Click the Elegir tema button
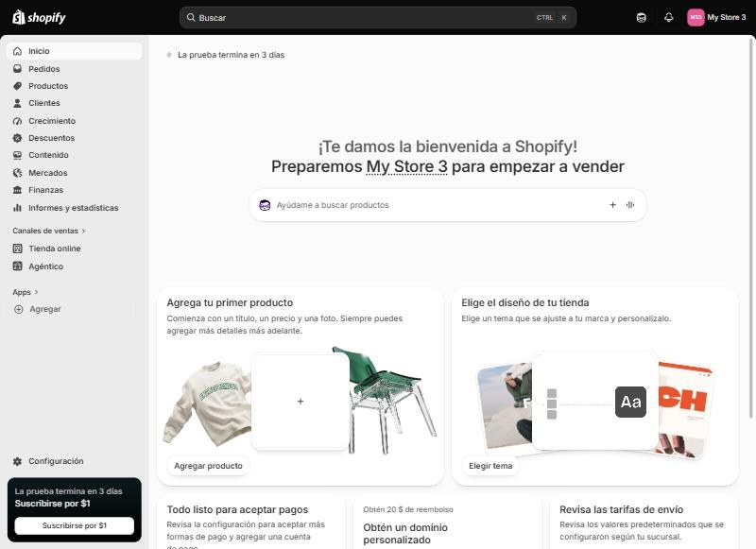The image size is (756, 549). 490,466
